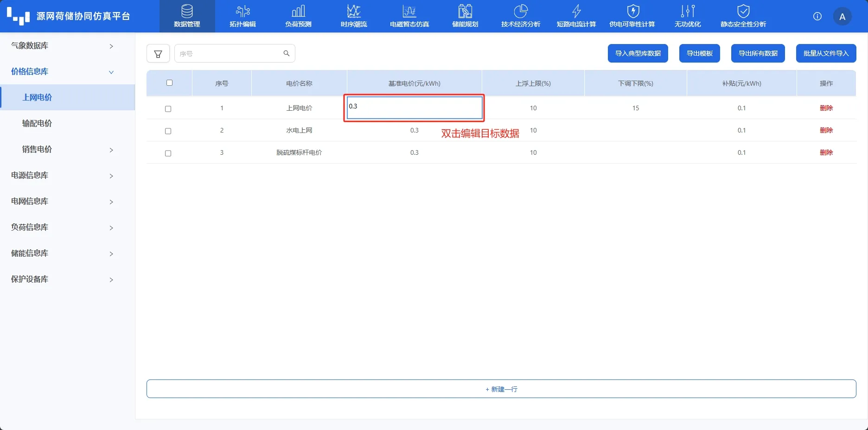Click the 补贴(元/kWh) column header
The height and width of the screenshot is (430, 868).
point(742,83)
